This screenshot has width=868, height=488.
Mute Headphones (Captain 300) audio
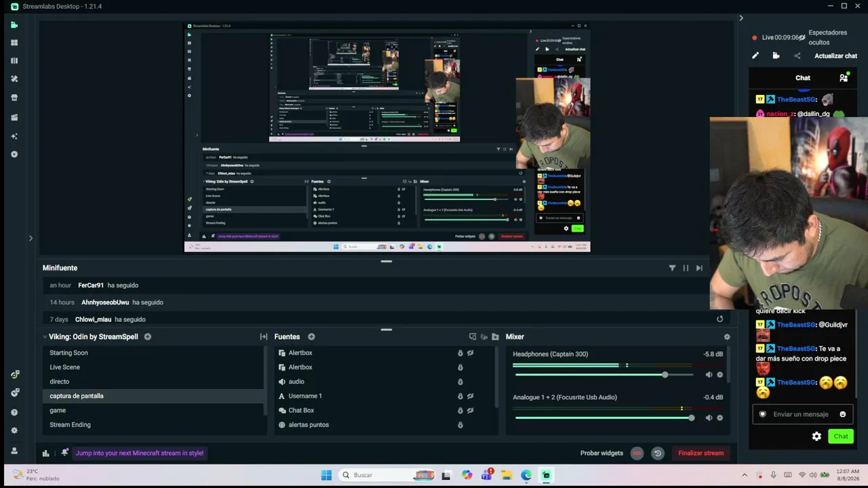coord(709,375)
